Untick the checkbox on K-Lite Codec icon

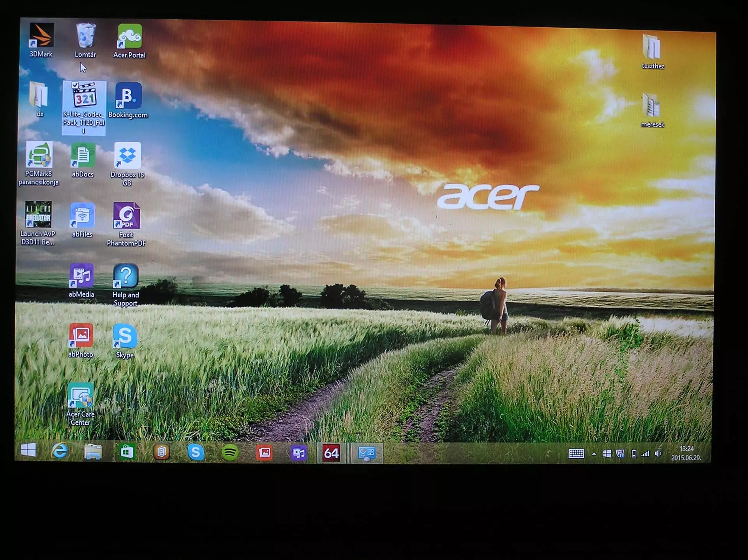coord(75,85)
